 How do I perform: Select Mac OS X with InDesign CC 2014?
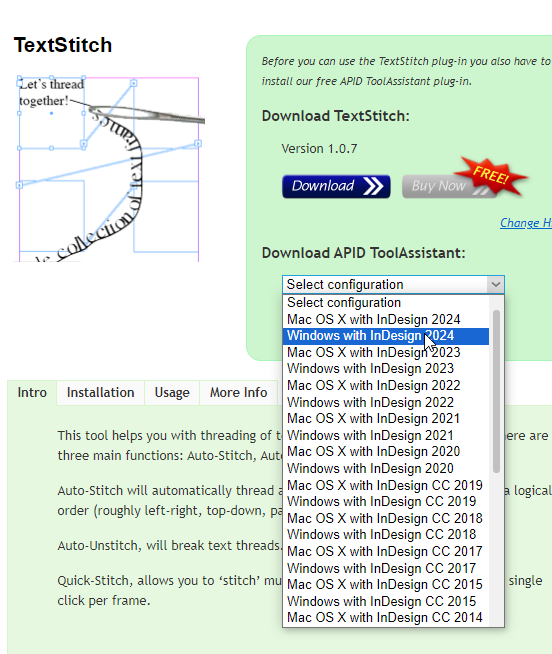pos(386,618)
